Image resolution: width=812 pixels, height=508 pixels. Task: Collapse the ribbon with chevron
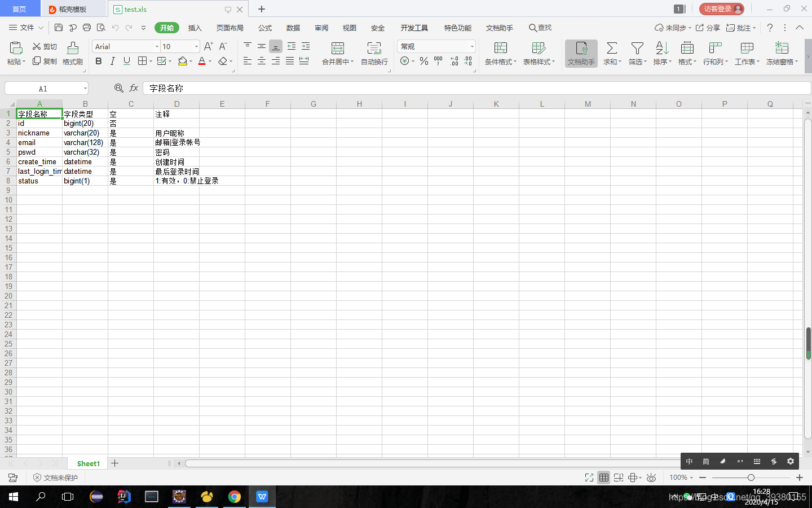tap(800, 28)
